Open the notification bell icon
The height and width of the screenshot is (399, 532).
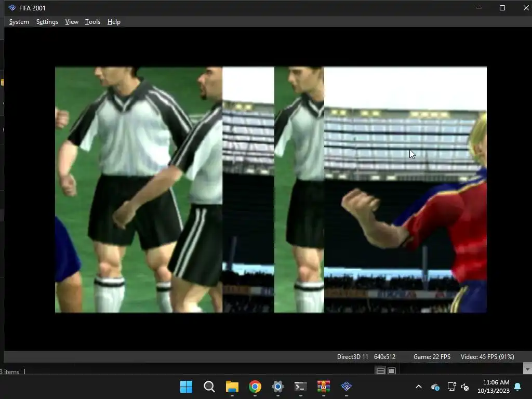[x=518, y=387]
